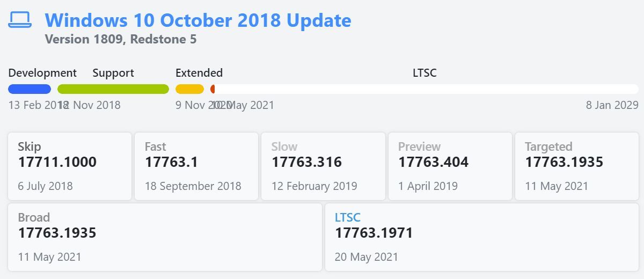Viewport: 644px width, 279px height.
Task: Open the Windows 10 October 2018 Update link
Action: pyautogui.click(x=197, y=20)
